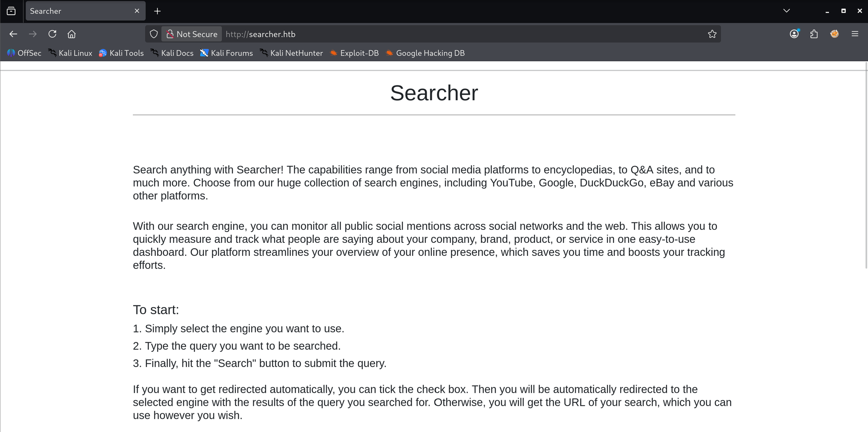Reload the page with the refresh icon

(53, 34)
